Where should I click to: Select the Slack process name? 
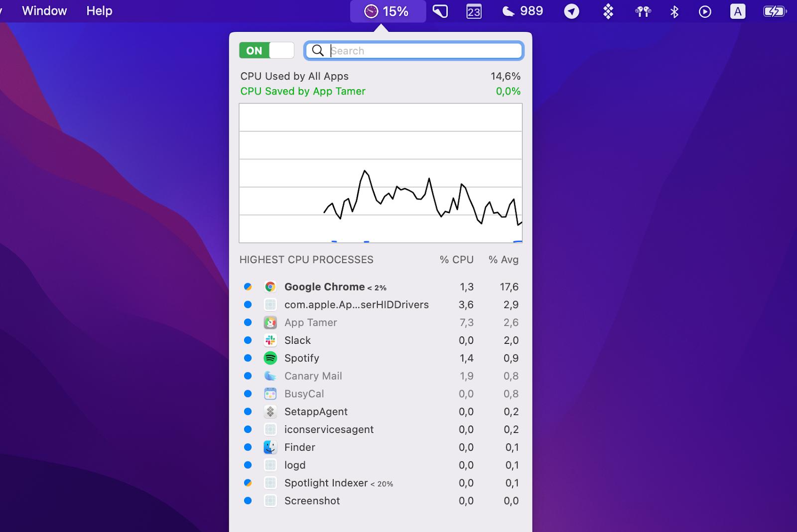(297, 340)
